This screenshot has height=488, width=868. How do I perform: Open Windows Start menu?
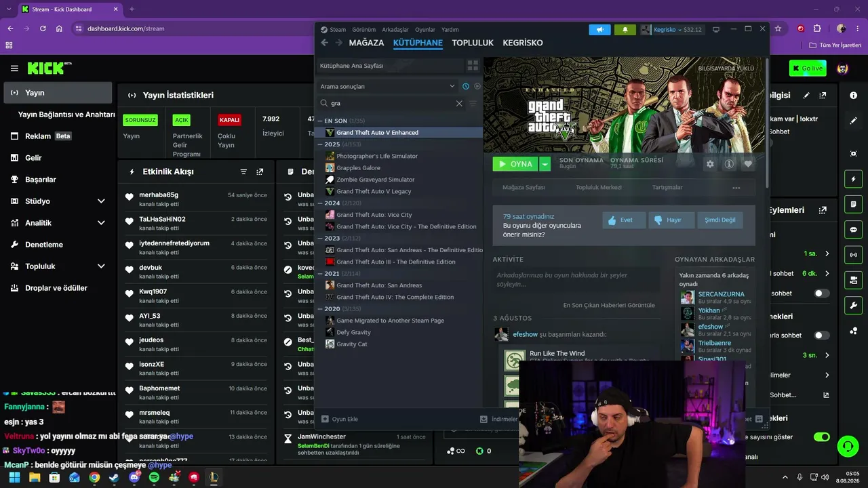(x=14, y=477)
